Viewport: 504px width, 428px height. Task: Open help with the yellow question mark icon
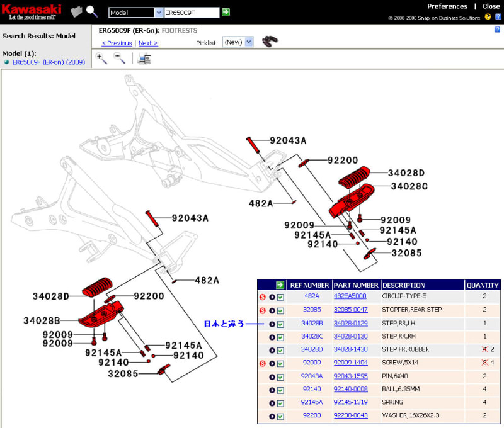pos(488,17)
